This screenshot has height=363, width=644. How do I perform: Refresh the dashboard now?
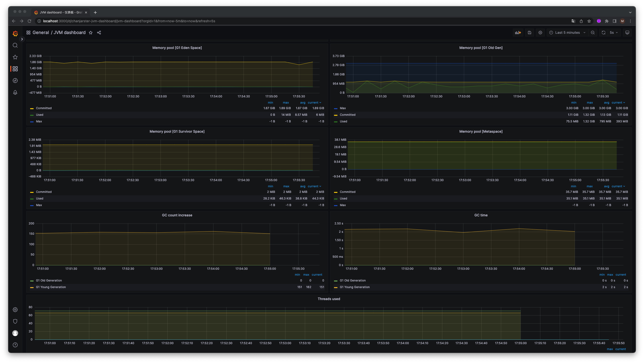click(x=604, y=33)
